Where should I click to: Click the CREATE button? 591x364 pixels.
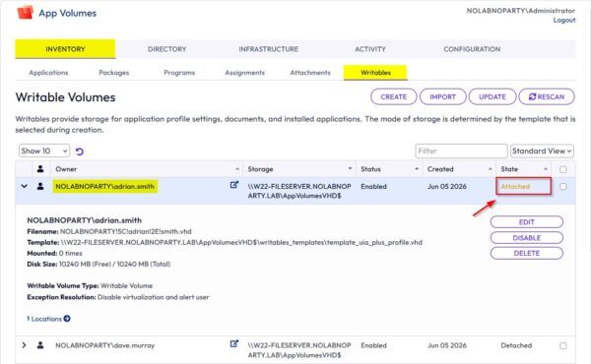pyautogui.click(x=393, y=96)
